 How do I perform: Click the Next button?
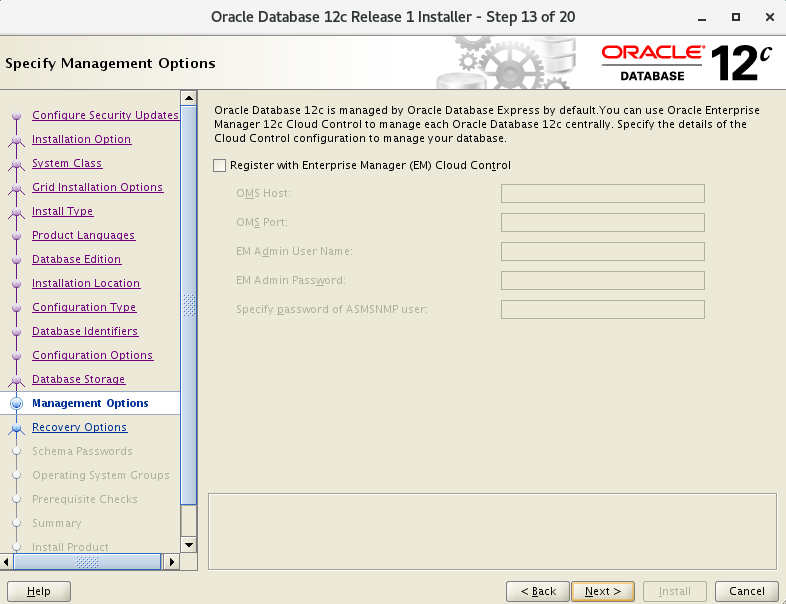(x=602, y=591)
